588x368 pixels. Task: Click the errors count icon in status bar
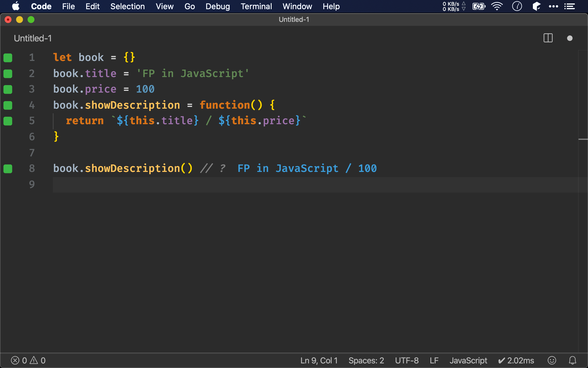point(15,360)
